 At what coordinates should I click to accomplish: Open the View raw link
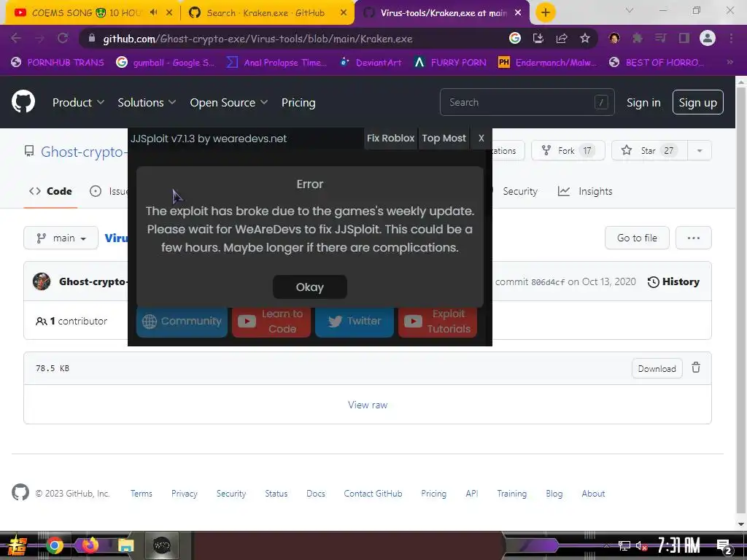368,405
